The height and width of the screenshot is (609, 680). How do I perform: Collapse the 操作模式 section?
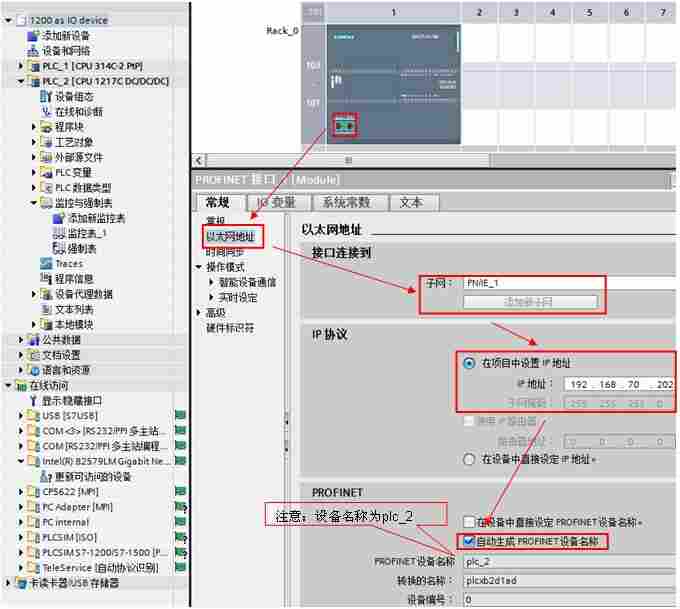[198, 267]
